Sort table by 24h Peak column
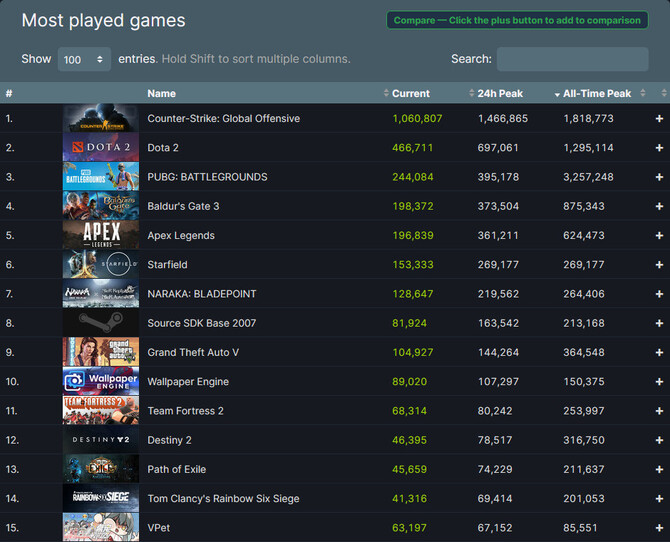 click(500, 93)
